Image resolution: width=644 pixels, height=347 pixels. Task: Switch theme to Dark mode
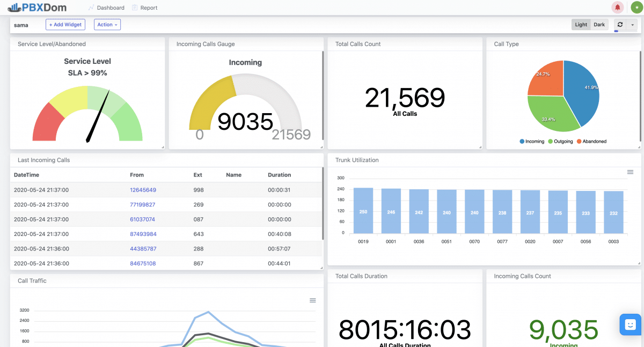(599, 24)
